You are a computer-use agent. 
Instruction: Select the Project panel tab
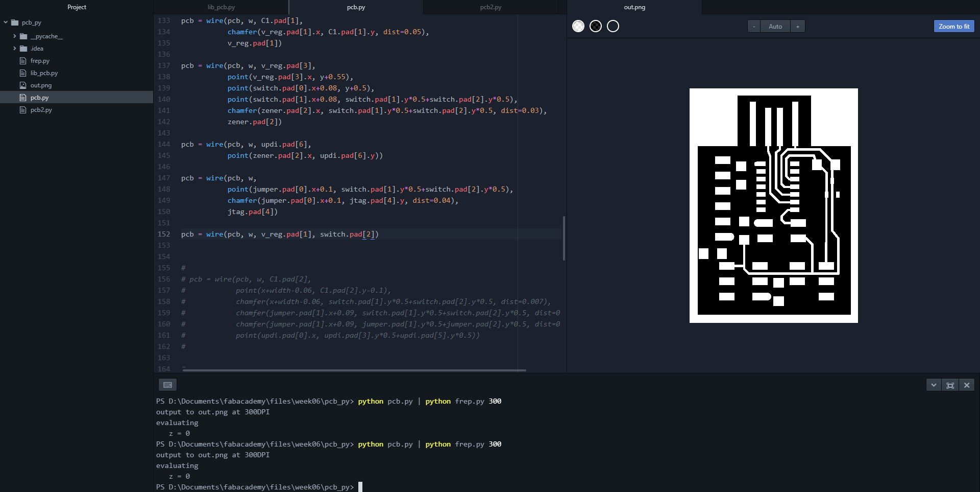click(x=77, y=7)
